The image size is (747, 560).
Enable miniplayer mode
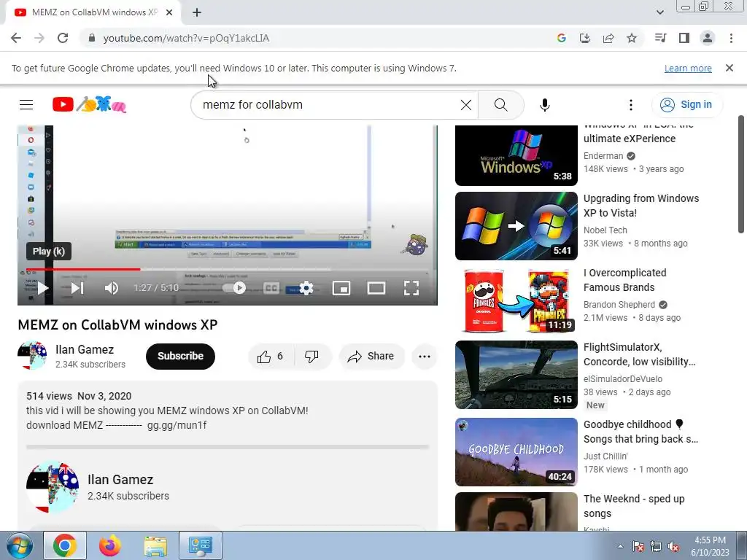[x=341, y=288]
